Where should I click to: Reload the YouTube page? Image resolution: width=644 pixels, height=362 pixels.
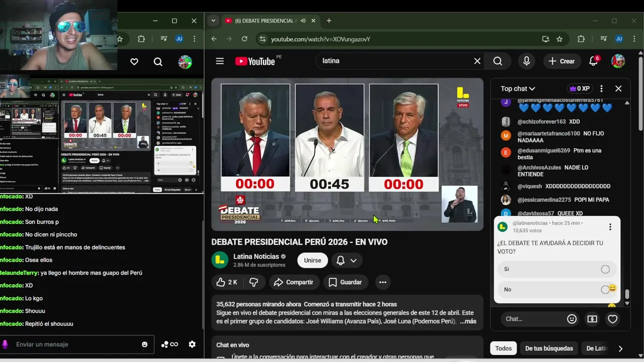[x=245, y=39]
